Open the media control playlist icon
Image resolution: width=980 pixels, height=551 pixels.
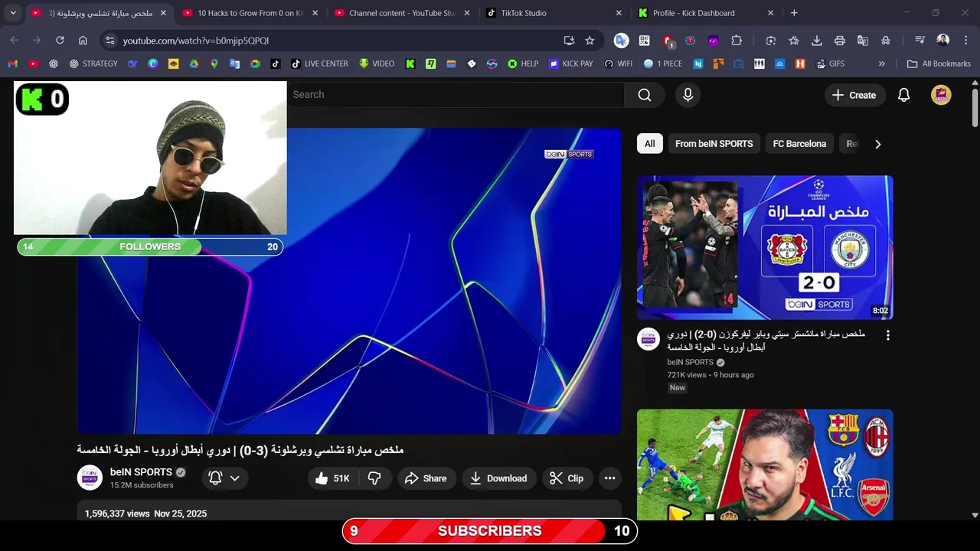(920, 41)
